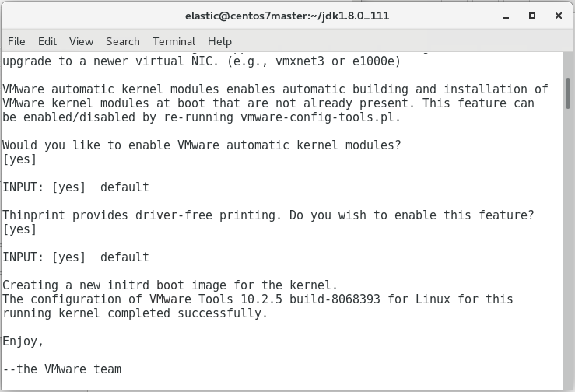Minimize the terminal window

click(x=507, y=16)
